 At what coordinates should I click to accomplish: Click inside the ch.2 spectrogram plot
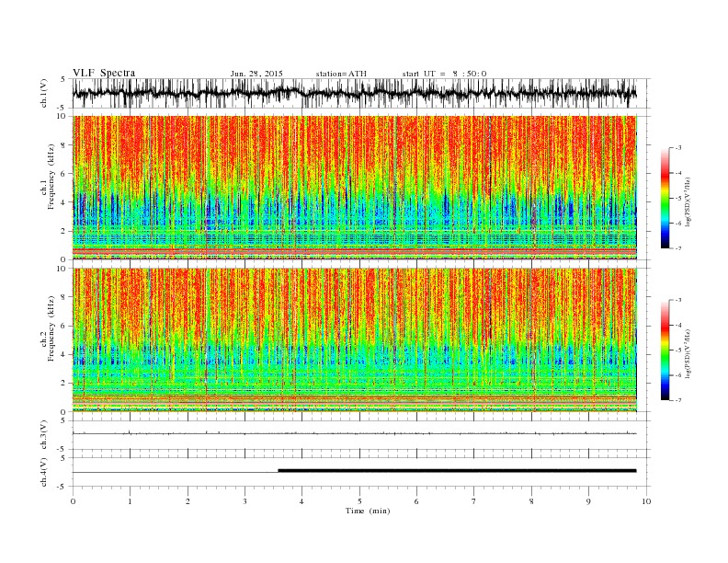pyautogui.click(x=355, y=340)
